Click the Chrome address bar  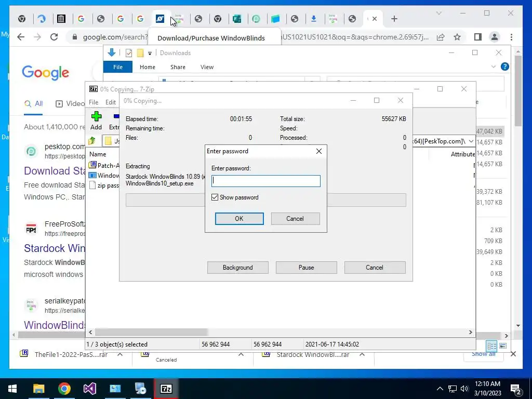click(251, 37)
